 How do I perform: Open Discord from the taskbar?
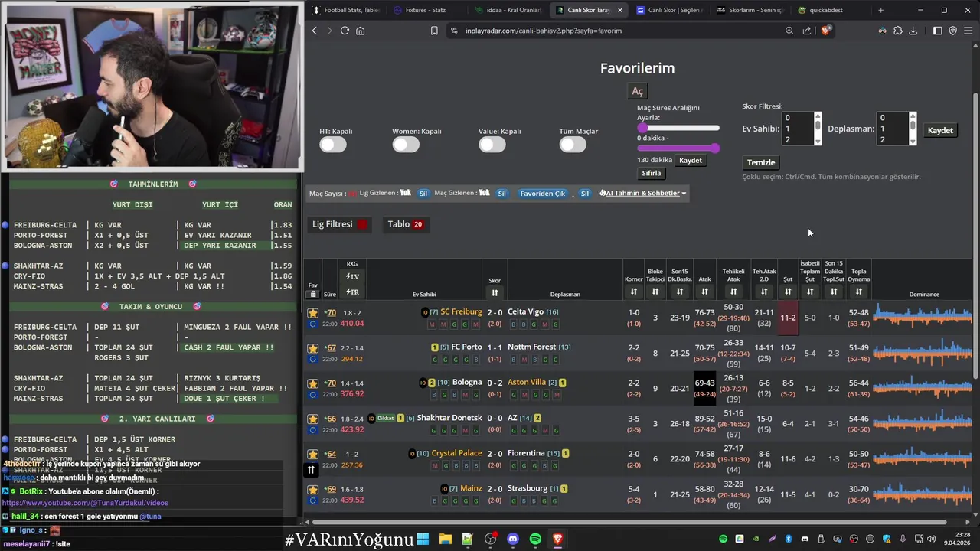(x=513, y=539)
